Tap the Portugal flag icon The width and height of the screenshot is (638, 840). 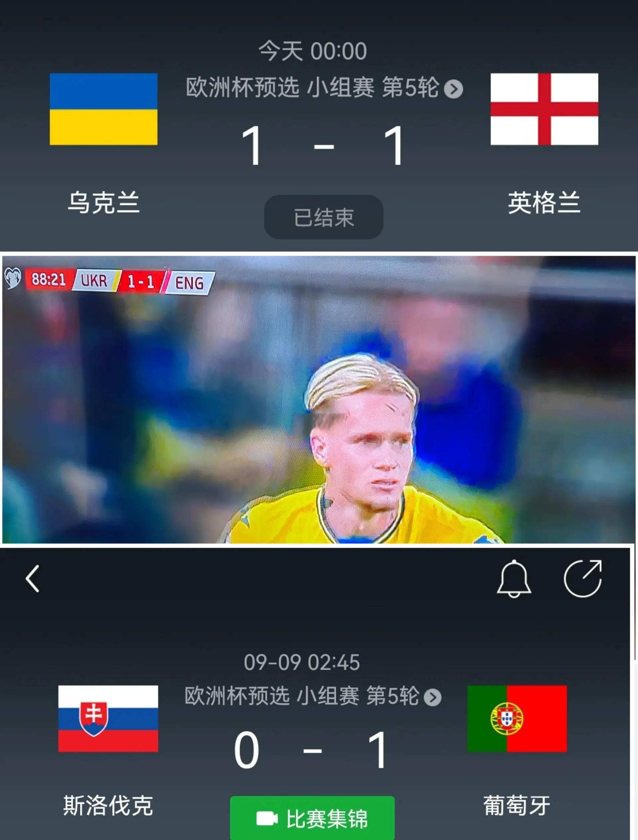click(517, 718)
